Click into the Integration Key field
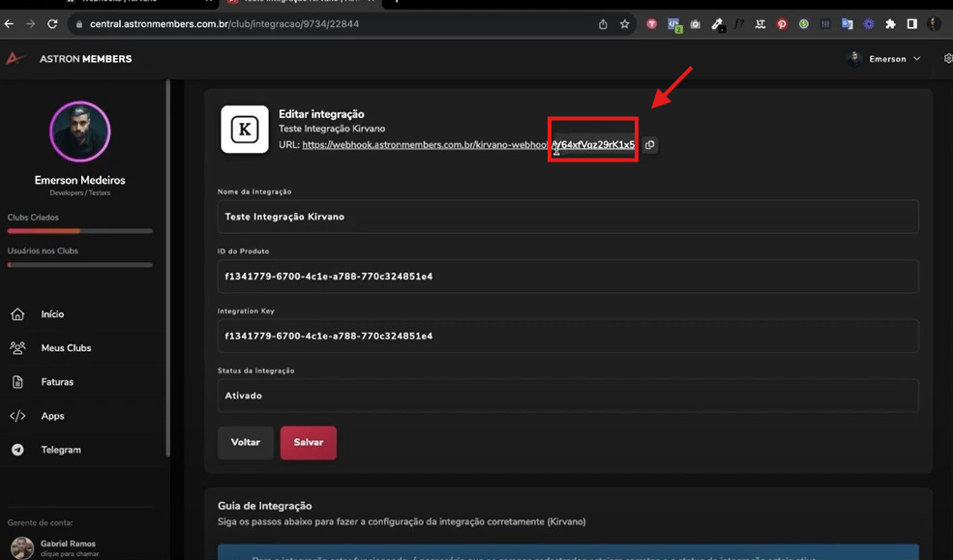 568,336
